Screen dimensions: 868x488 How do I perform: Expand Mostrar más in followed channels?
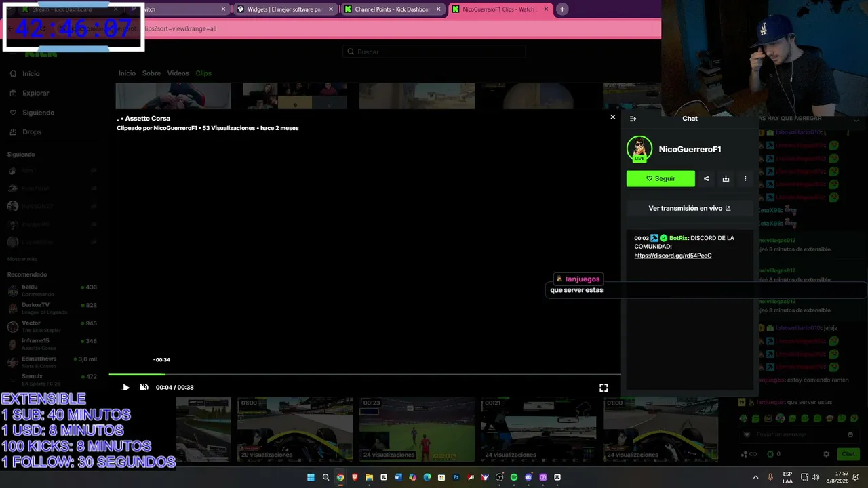22,259
